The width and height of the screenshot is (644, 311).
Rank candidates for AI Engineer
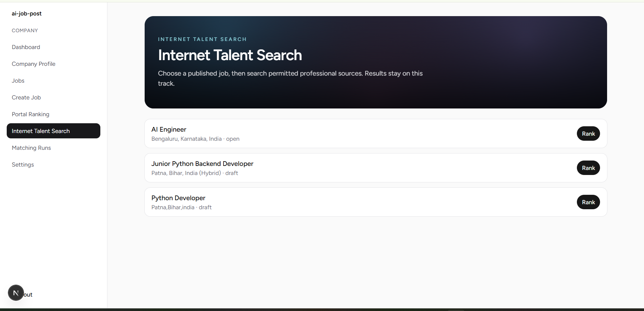tap(588, 134)
